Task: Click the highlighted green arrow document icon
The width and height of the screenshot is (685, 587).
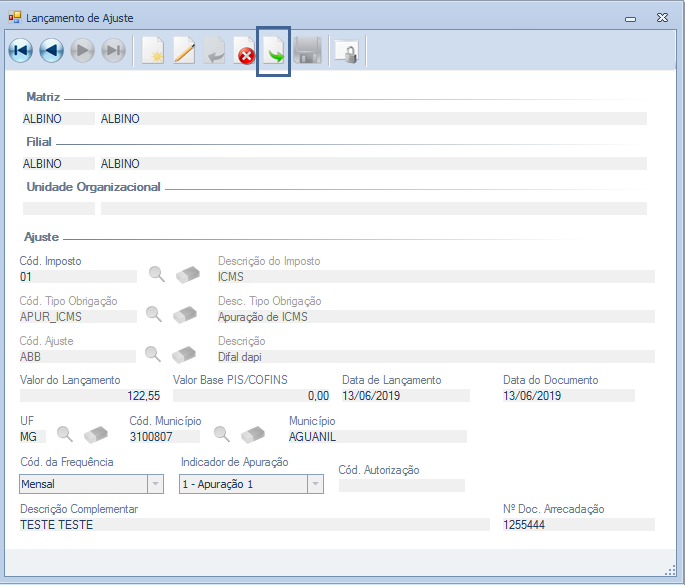Action: [274, 52]
